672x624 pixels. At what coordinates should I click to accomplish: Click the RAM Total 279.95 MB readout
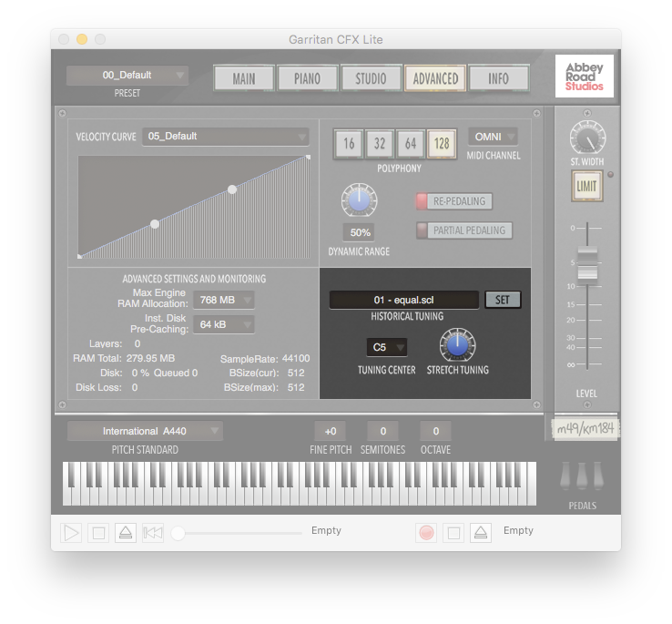(x=124, y=358)
